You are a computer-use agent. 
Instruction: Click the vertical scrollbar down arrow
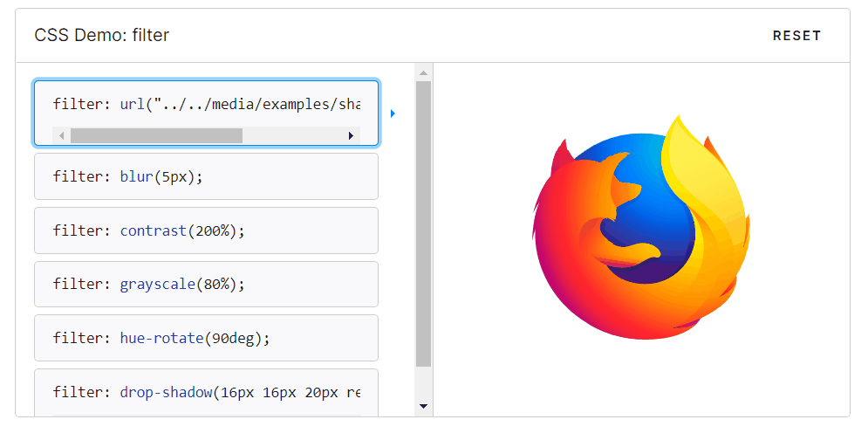point(423,407)
